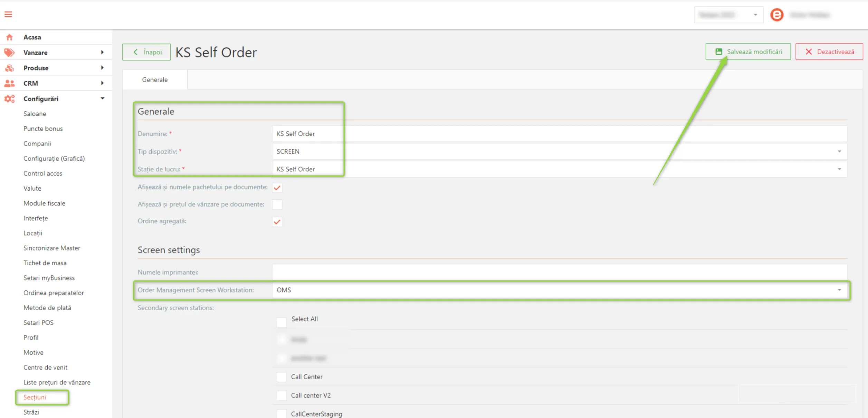The height and width of the screenshot is (418, 868).
Task: Enable Afișează și prețul de vânzare checkbox
Action: pos(277,205)
